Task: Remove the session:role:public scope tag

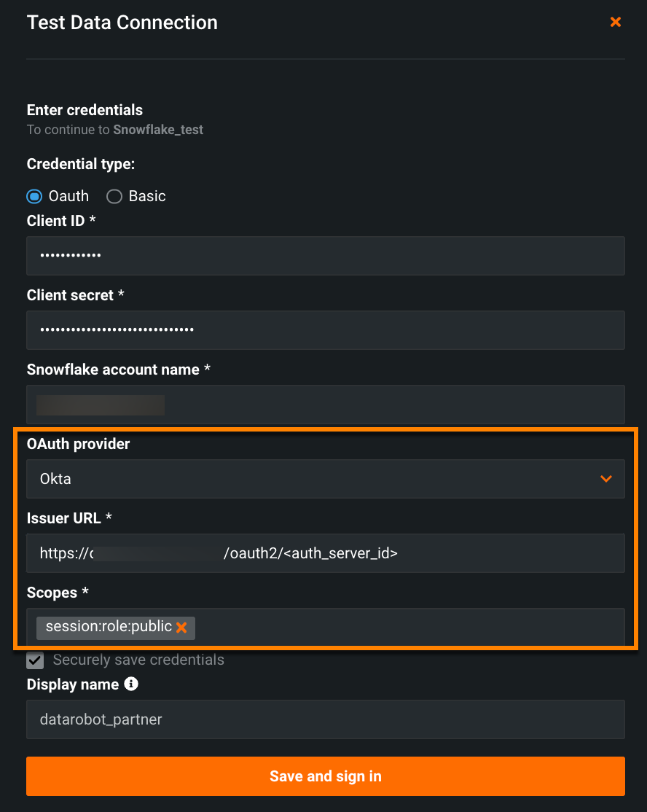Action: click(181, 628)
